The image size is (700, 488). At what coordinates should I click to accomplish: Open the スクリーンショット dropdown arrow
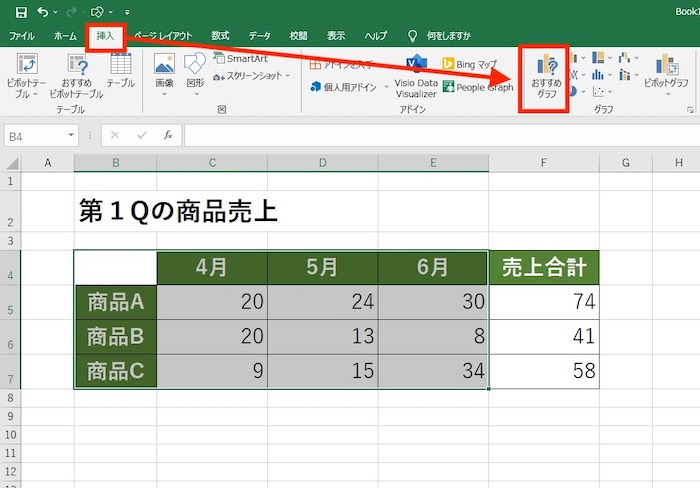point(288,75)
